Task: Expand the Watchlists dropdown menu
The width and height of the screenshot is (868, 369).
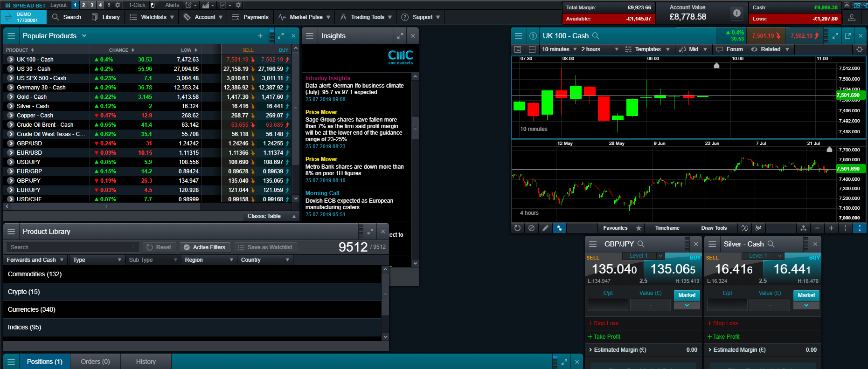Action: pos(152,17)
